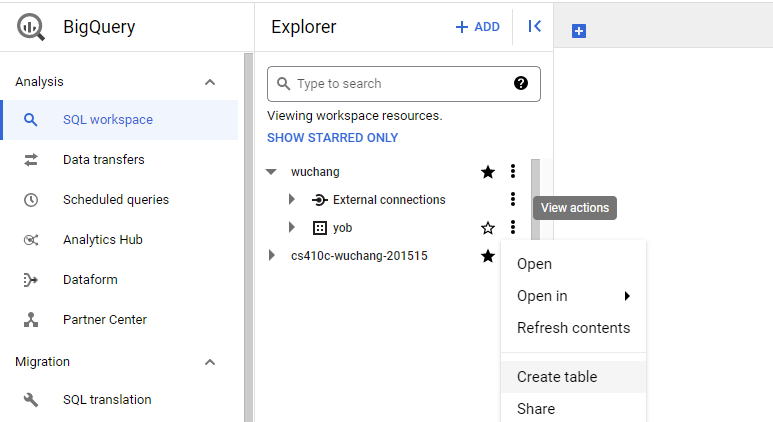This screenshot has width=773, height=422.
Task: Unstar the wuchang project
Action: [x=488, y=172]
